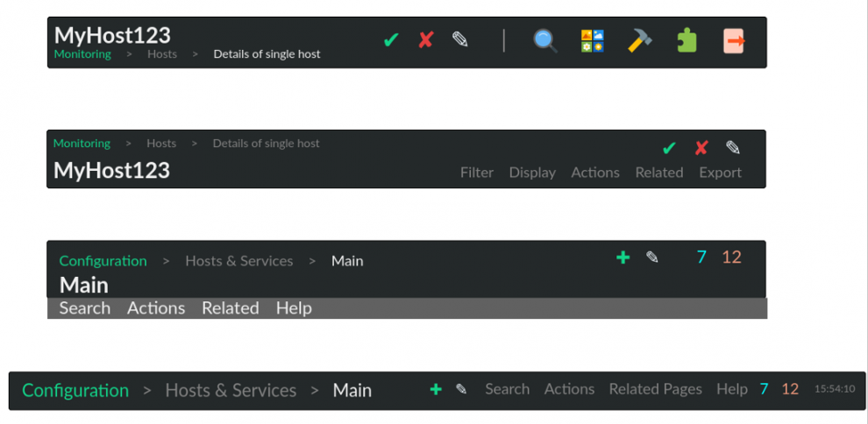Click pencil icon above the Export text menu
Image resolution: width=868 pixels, height=424 pixels.
(733, 148)
